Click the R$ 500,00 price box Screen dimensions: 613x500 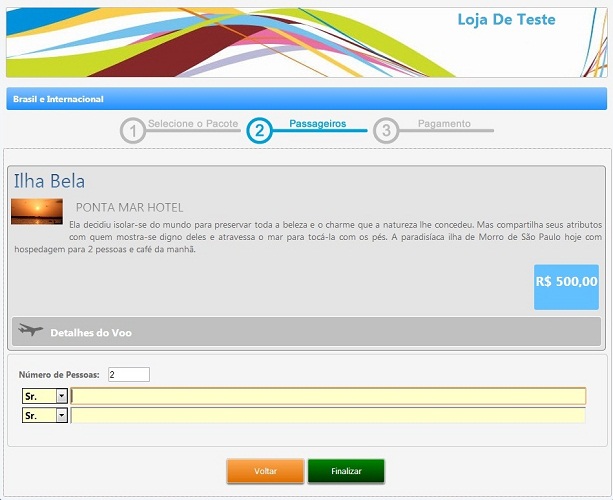[566, 287]
